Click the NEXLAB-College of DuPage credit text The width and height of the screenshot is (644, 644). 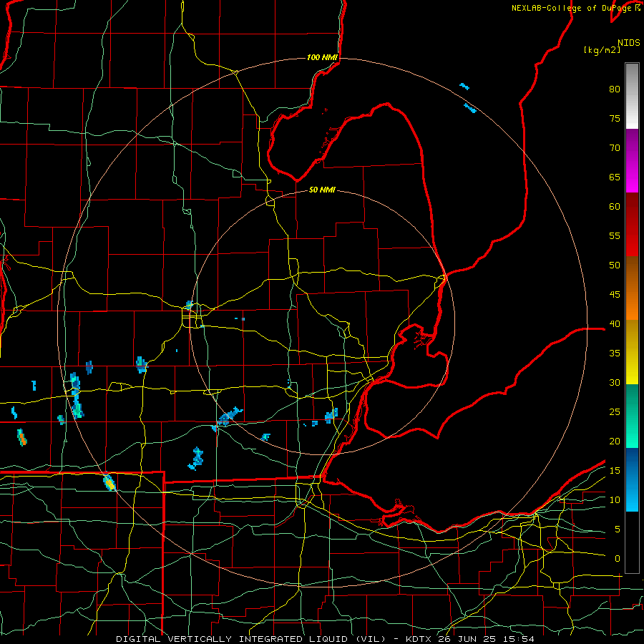[575, 8]
